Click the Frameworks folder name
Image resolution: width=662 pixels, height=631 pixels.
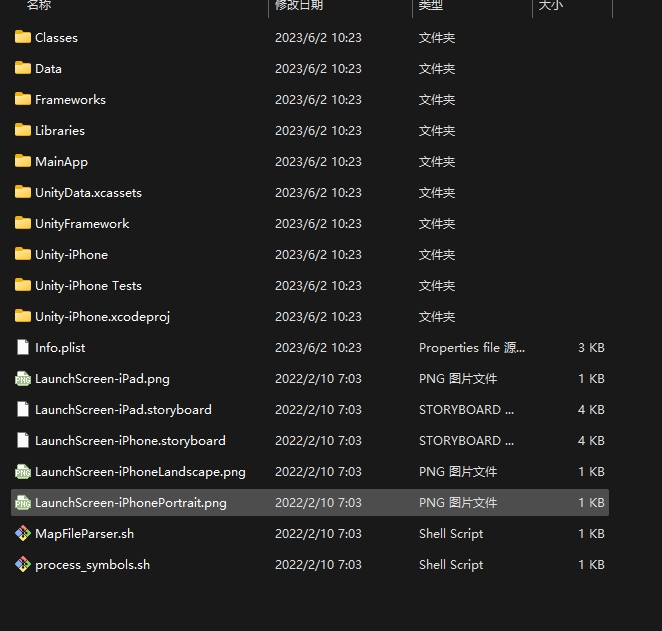click(x=70, y=100)
